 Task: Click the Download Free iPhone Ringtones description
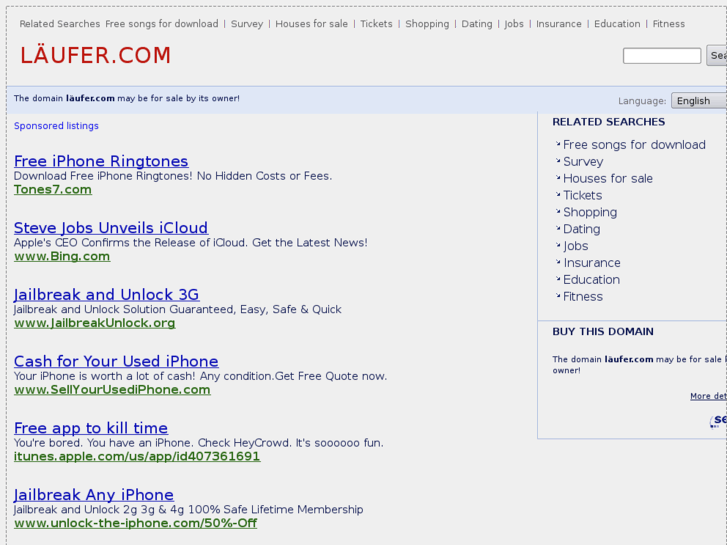pos(173,176)
